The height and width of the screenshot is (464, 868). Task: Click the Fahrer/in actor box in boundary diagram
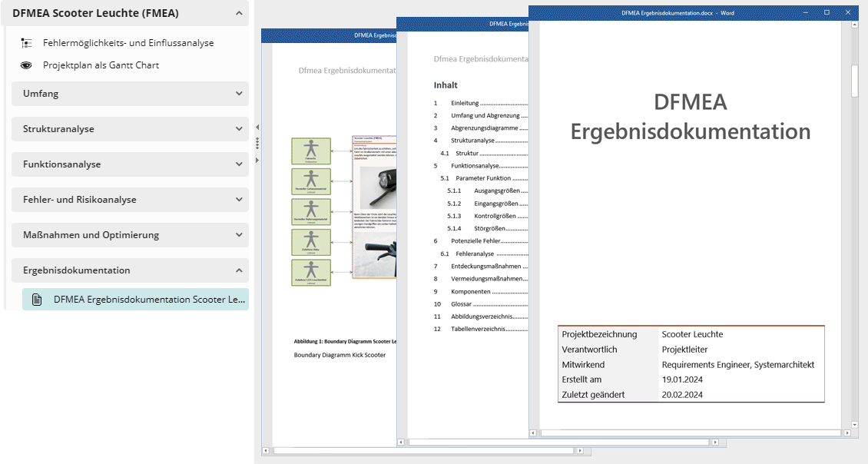click(x=311, y=151)
